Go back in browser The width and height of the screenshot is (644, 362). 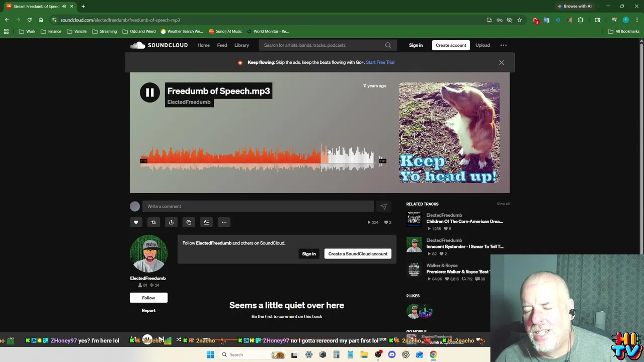tap(7, 20)
